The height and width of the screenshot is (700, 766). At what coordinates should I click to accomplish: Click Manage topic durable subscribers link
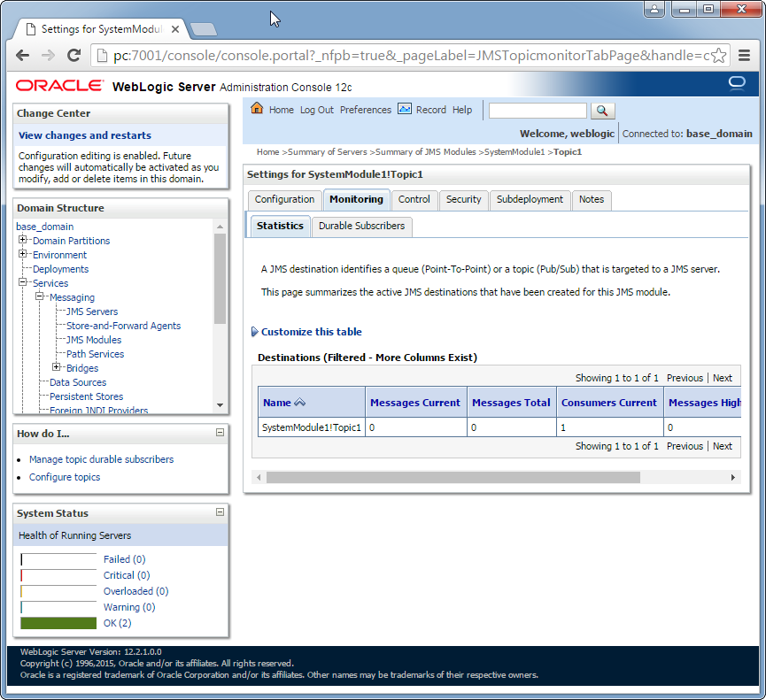click(101, 459)
